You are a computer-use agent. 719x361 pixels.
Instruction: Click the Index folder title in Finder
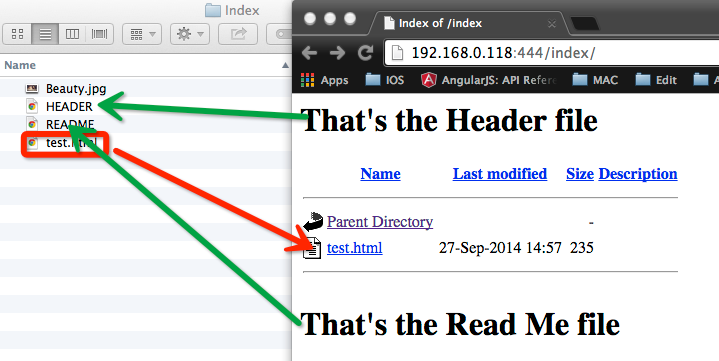click(232, 10)
